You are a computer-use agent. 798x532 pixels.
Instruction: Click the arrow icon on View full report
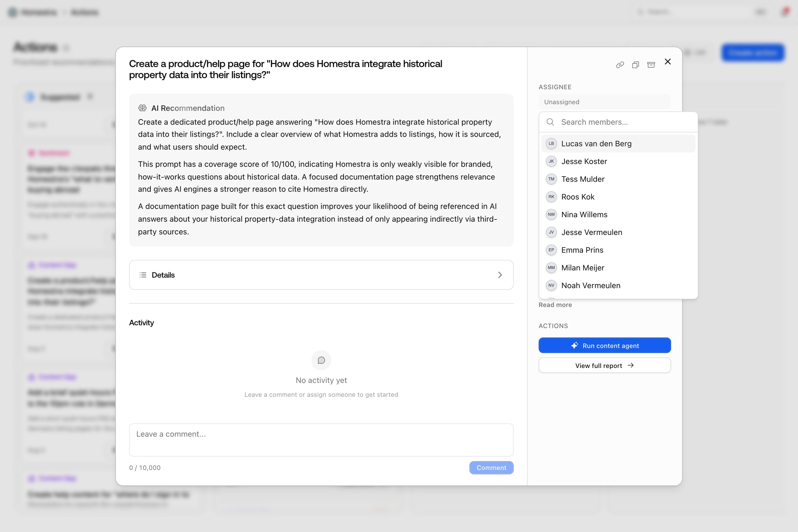pos(630,365)
